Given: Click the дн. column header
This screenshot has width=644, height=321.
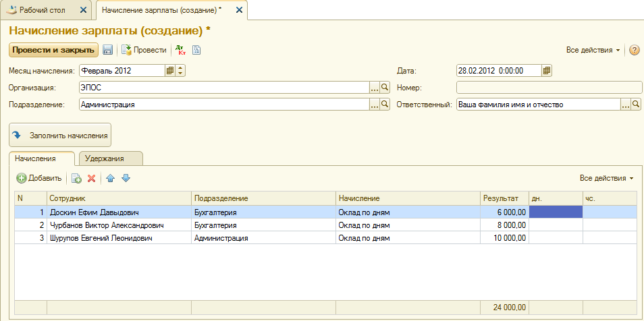Looking at the screenshot, I should [556, 198].
